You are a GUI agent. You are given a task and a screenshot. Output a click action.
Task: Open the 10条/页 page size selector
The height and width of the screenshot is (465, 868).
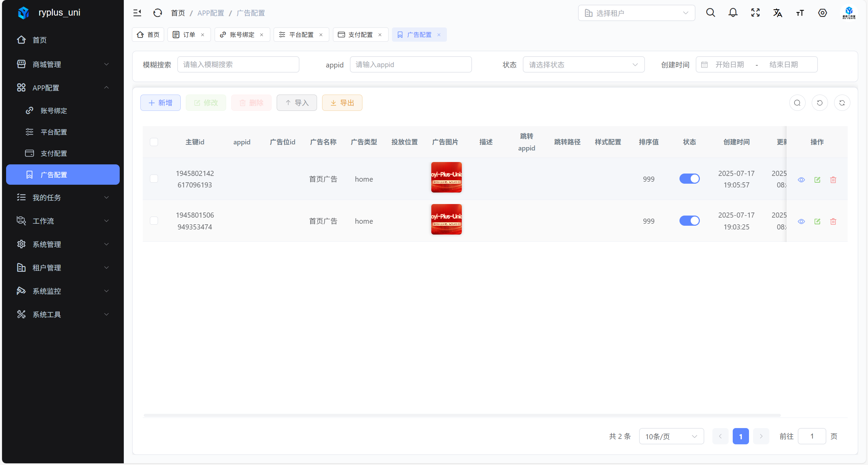coord(671,436)
